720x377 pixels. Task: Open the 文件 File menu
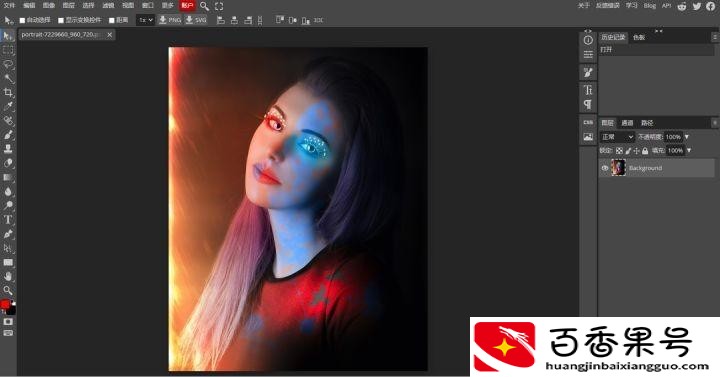pyautogui.click(x=9, y=6)
